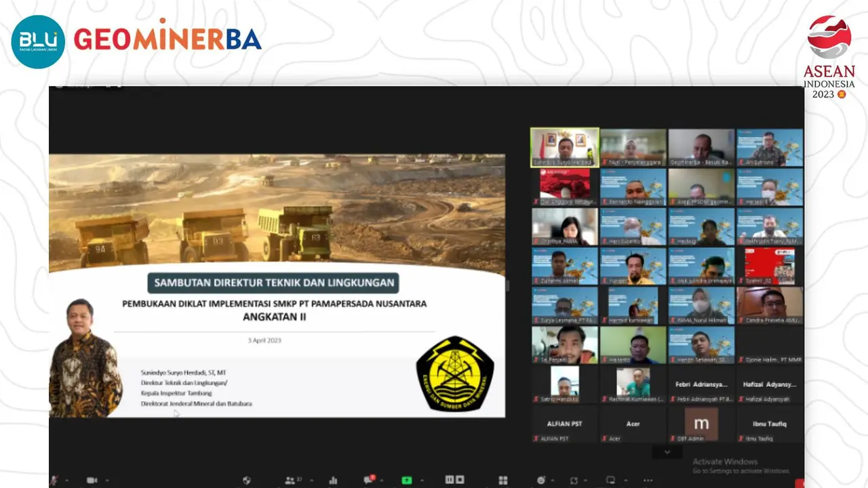Select the Ibnu Taufiq participant tile
This screenshot has height=488, width=868.
(x=770, y=424)
